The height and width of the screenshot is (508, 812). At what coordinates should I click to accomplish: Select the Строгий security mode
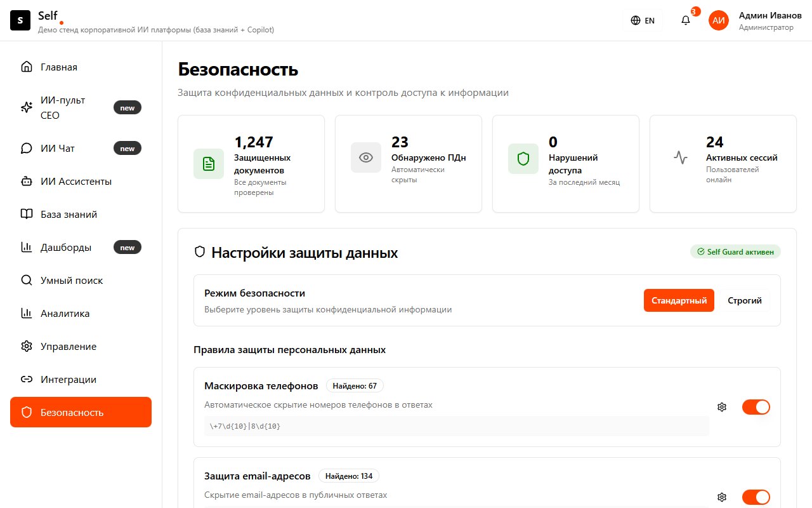coord(745,300)
